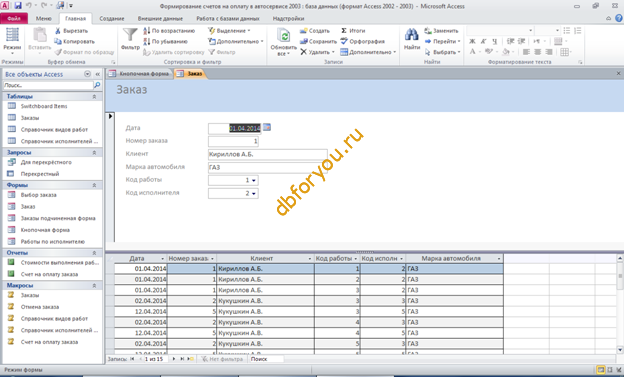Open the Меню ribbon tab

[x=43, y=18]
